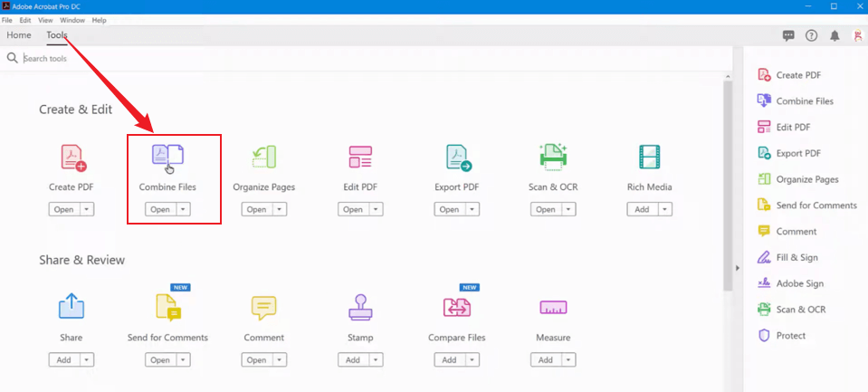The height and width of the screenshot is (392, 868).
Task: Open the help question mark icon
Action: (x=812, y=35)
